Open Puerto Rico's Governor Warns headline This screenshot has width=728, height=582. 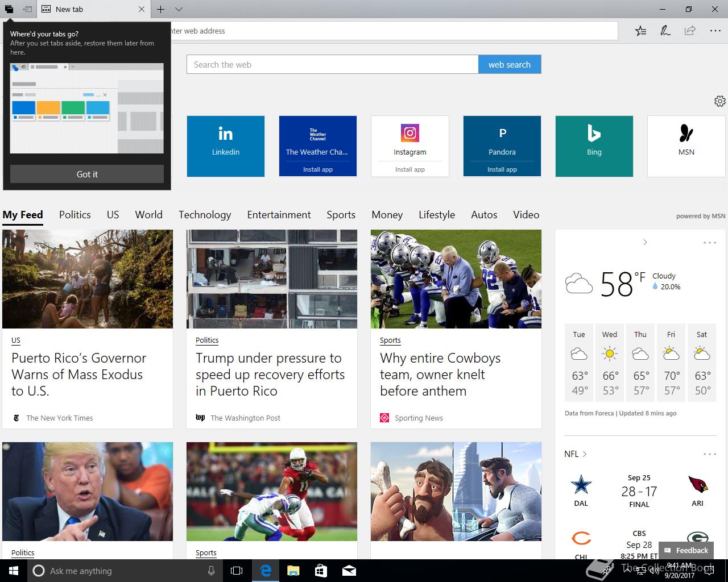point(79,375)
